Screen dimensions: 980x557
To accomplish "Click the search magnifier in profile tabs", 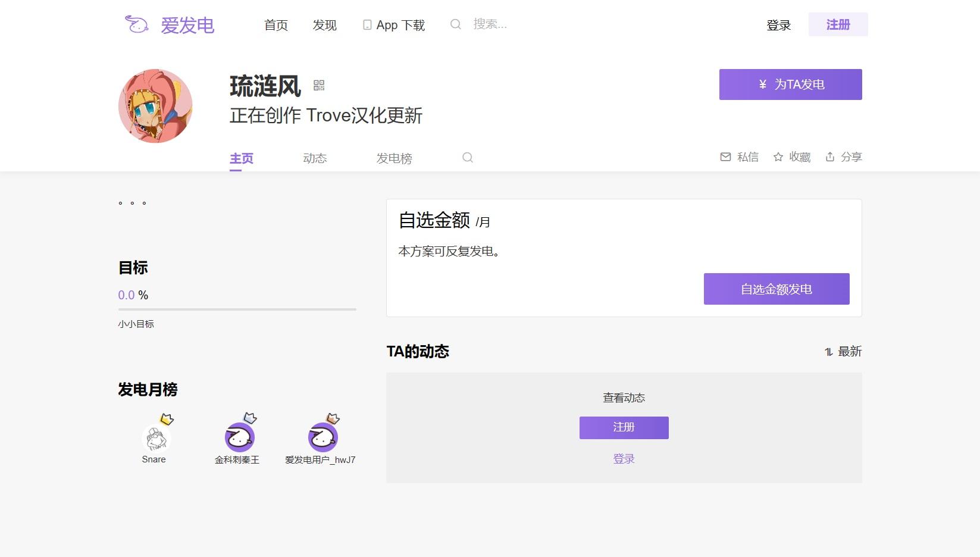I will pyautogui.click(x=468, y=158).
